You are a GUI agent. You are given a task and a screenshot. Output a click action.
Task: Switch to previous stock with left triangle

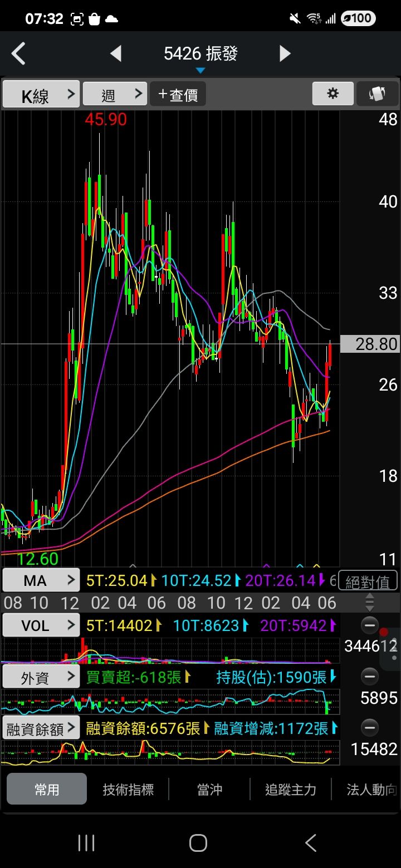pyautogui.click(x=116, y=53)
